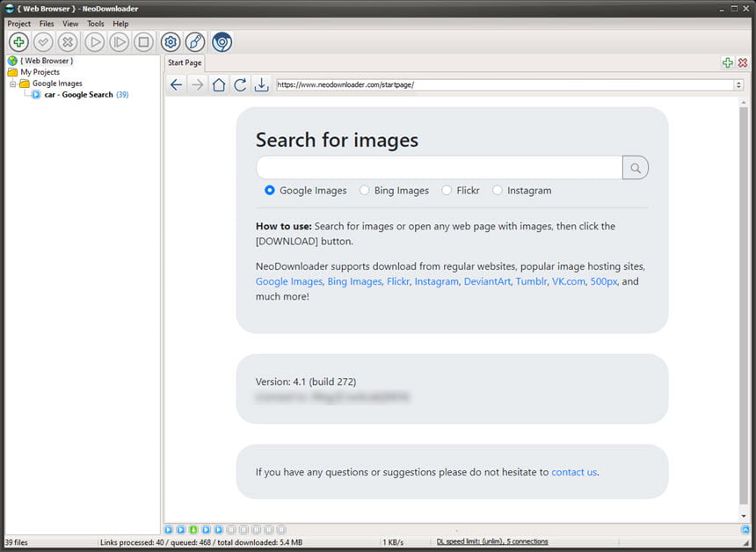The width and height of the screenshot is (756, 552).
Task: Click the Google Images folder icon in tree
Action: pos(25,84)
